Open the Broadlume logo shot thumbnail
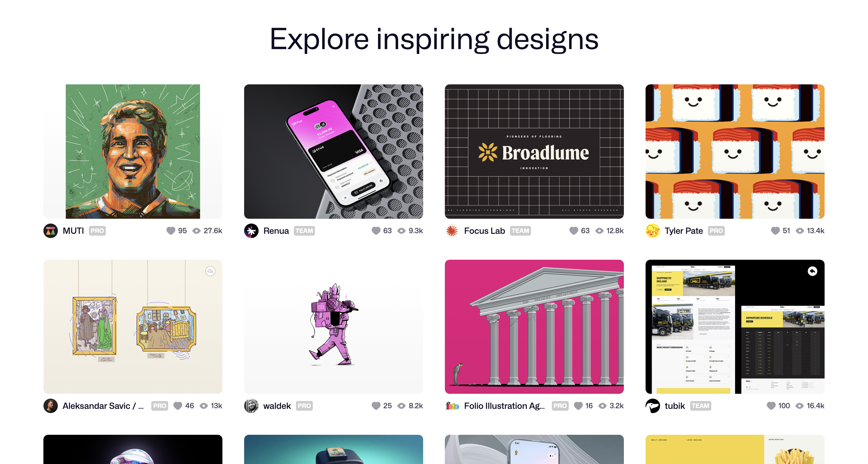The width and height of the screenshot is (868, 464). coord(534,151)
